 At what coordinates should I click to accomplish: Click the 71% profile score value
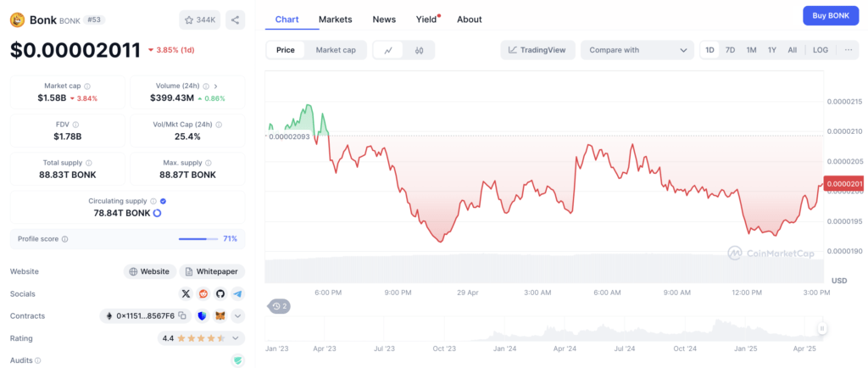[x=231, y=239]
